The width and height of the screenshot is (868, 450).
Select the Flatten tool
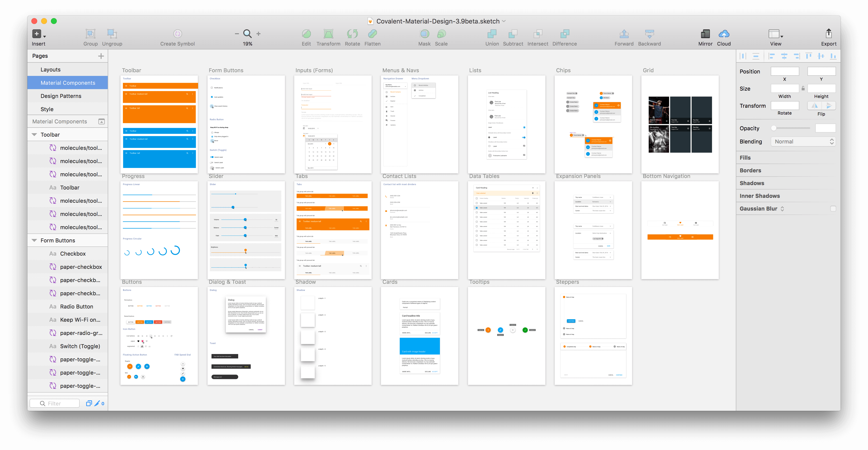click(x=372, y=36)
